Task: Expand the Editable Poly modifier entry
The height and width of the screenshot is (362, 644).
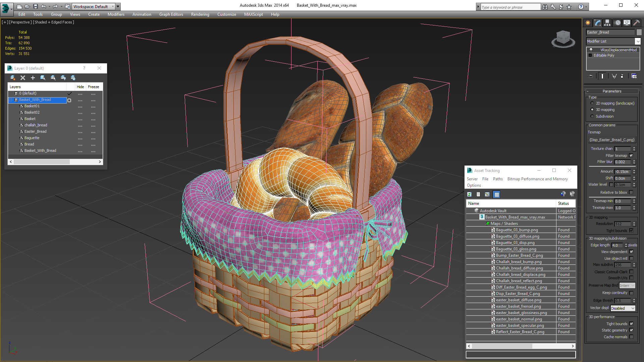Action: coord(590,55)
